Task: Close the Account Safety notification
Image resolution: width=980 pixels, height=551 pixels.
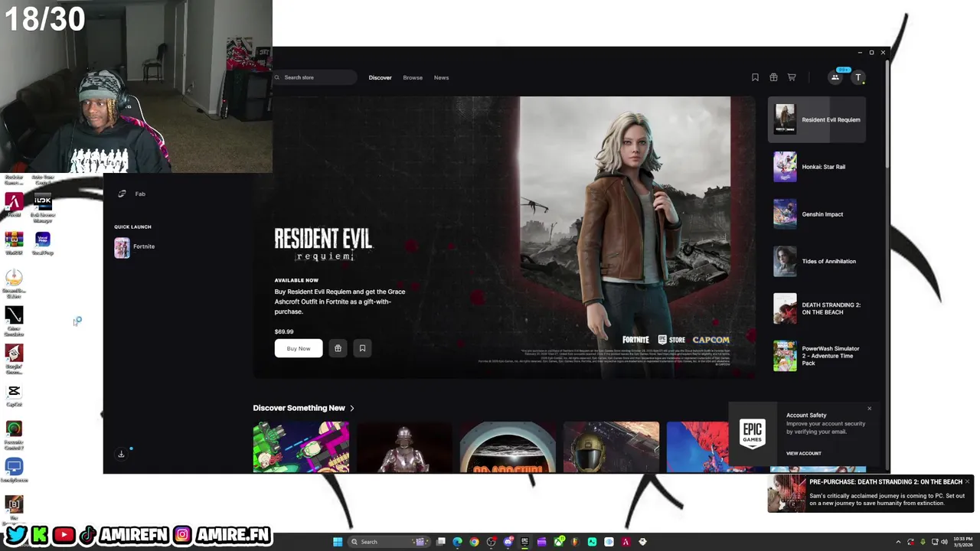Action: (x=869, y=409)
